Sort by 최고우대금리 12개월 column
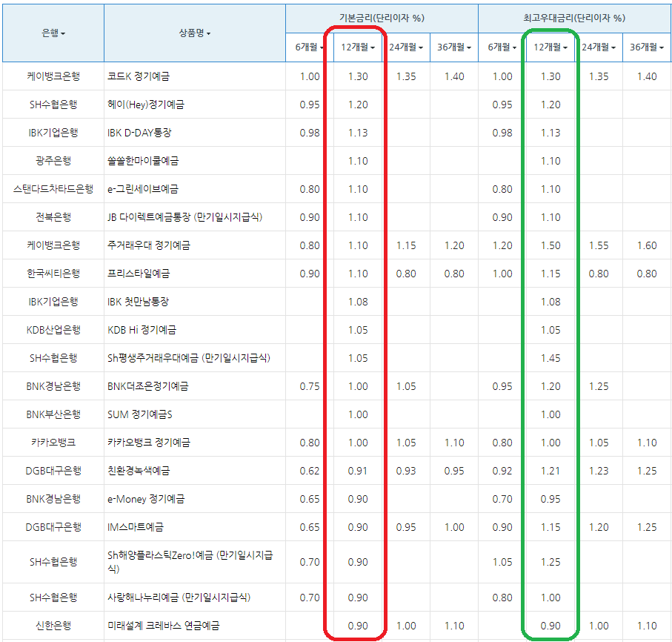The height and width of the screenshot is (642, 672). point(550,47)
